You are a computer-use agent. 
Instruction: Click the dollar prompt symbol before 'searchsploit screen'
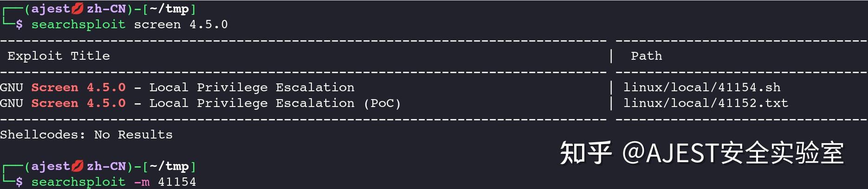[x=19, y=25]
